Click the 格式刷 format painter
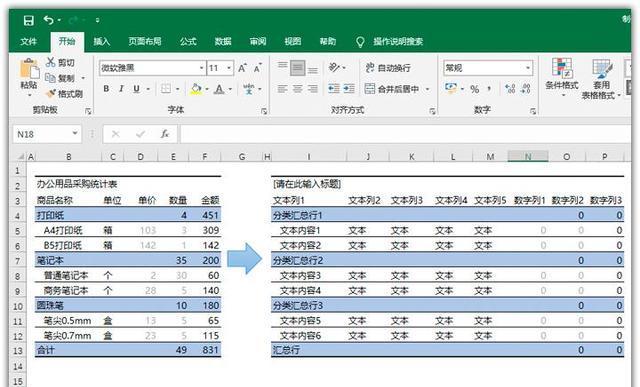Screen dimensions: 640x387 click(64, 94)
